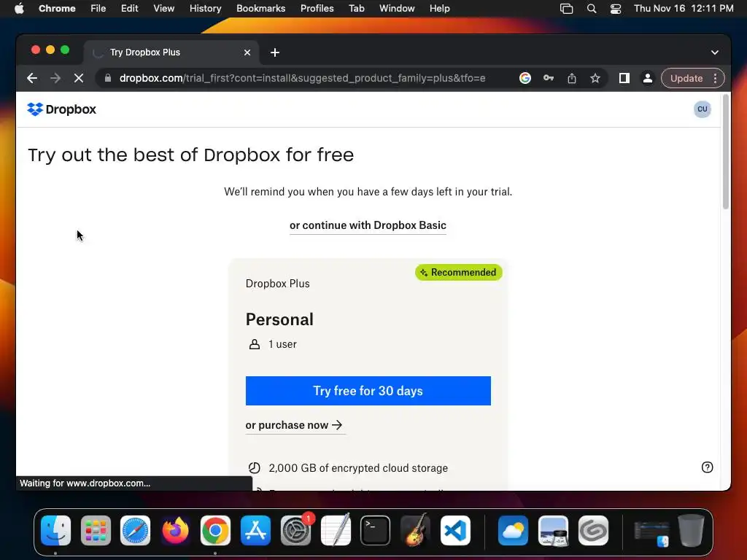
Task: Click the help question mark icon
Action: coord(707,467)
